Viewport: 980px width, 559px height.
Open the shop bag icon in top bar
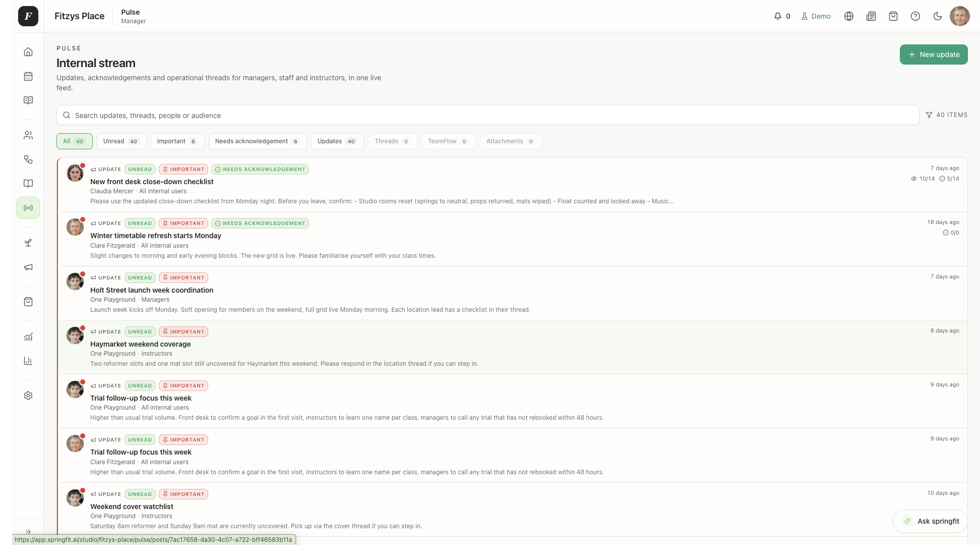pos(893,16)
